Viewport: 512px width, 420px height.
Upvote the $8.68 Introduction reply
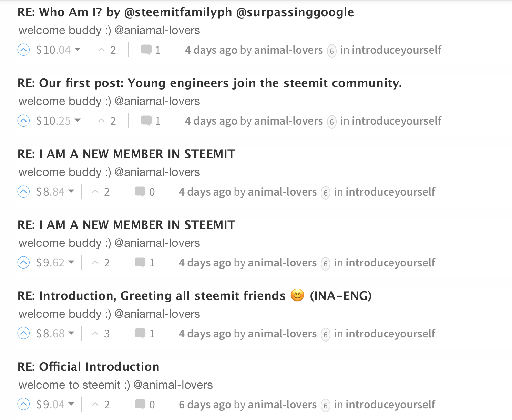coord(23,334)
